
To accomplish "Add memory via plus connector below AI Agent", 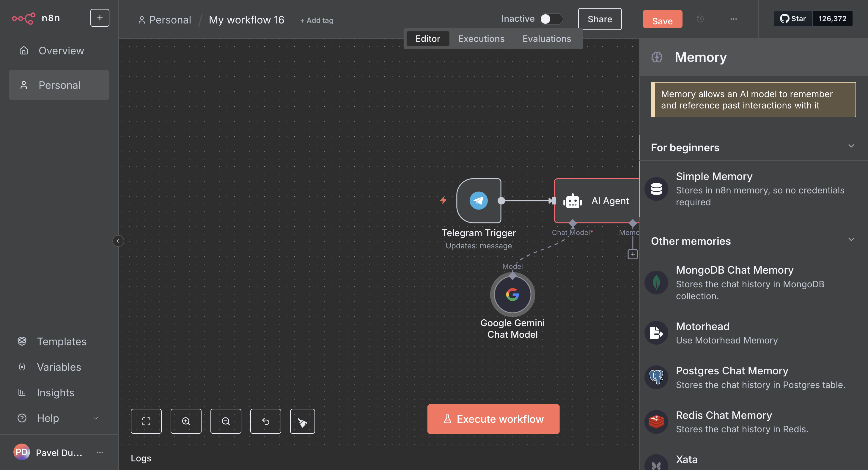I will (x=633, y=254).
